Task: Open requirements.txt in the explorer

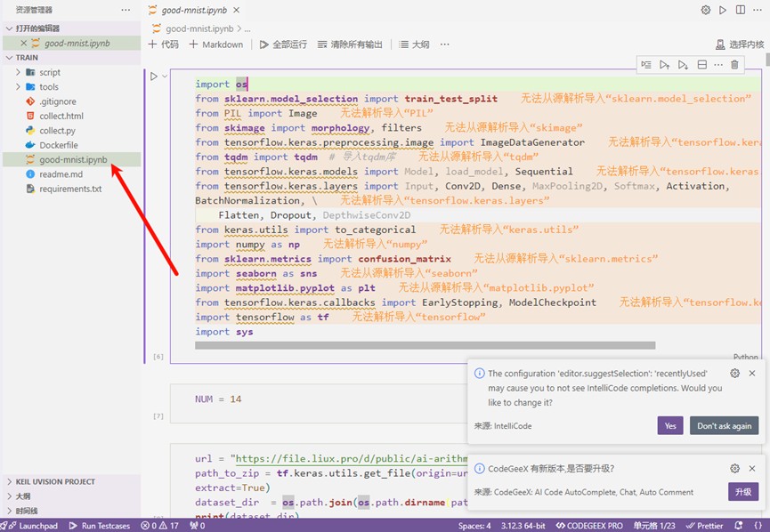Action: pos(72,189)
